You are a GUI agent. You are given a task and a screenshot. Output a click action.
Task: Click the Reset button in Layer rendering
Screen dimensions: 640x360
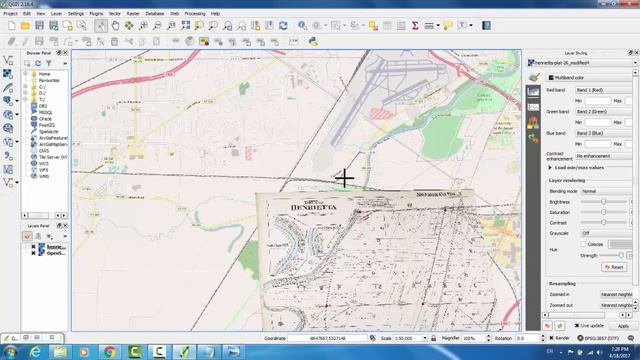click(x=614, y=267)
